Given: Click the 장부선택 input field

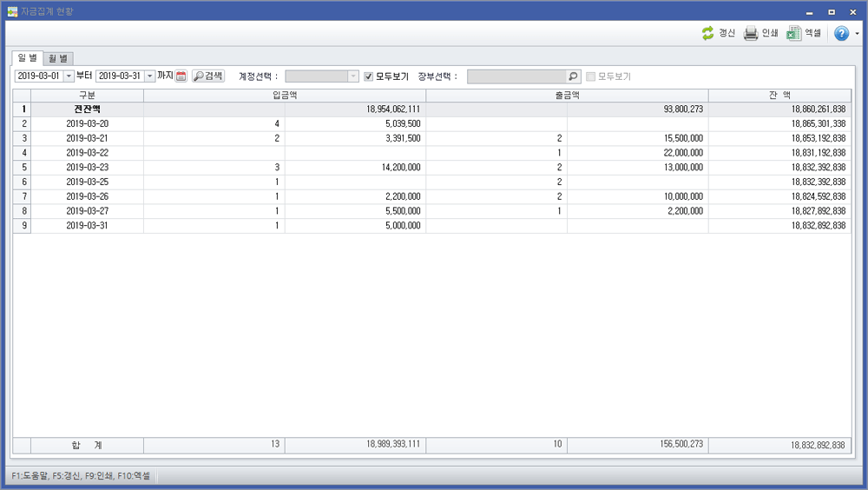Looking at the screenshot, I should 516,76.
